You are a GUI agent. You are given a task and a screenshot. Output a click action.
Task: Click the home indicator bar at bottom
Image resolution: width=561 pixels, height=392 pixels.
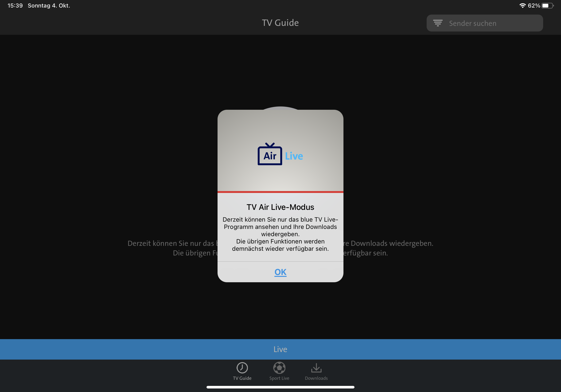[280, 387]
